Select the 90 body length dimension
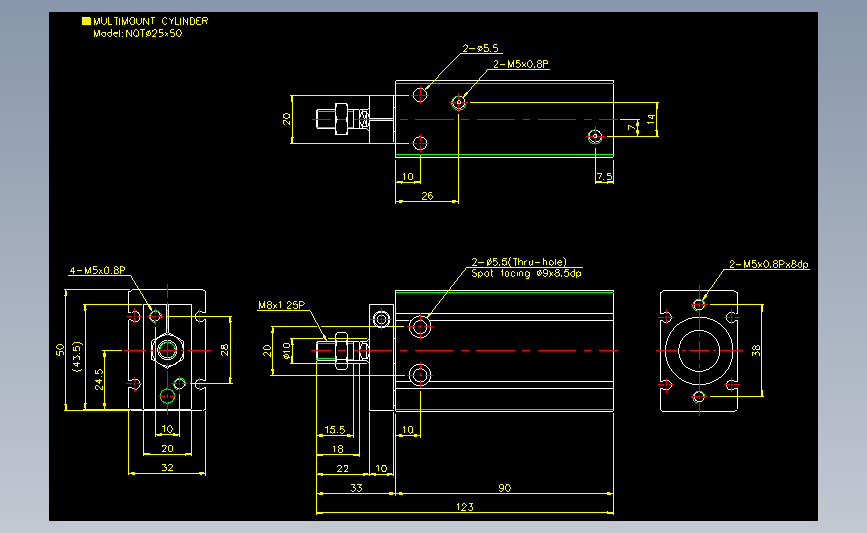Viewport: 867px width, 533px height. tap(504, 488)
